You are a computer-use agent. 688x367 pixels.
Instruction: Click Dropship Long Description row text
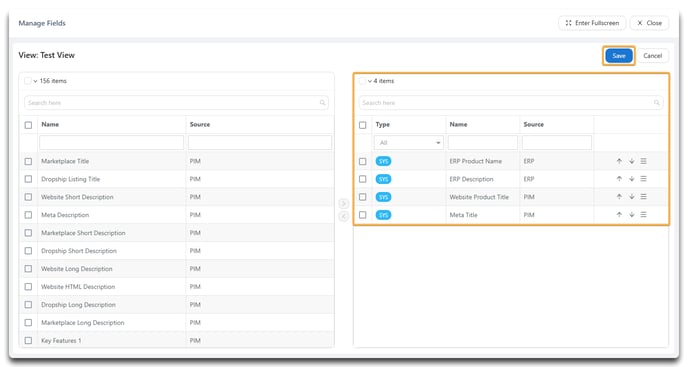point(79,305)
